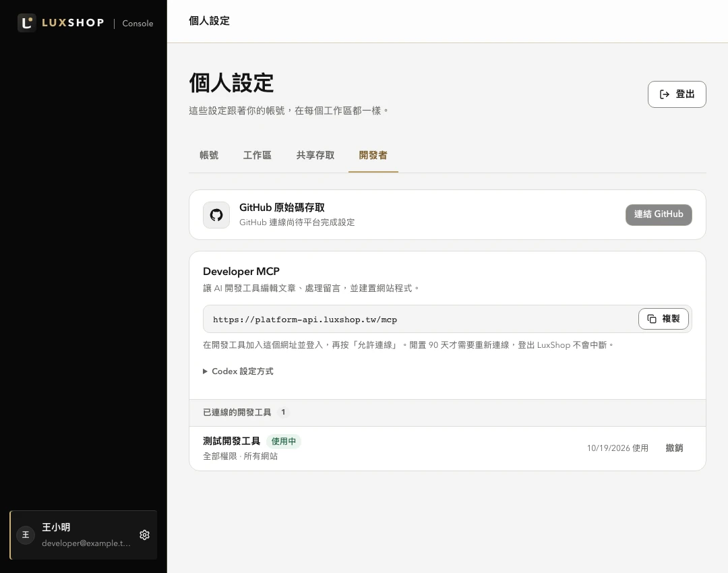
Task: Click the 使用中 status badge
Action: [284, 442]
